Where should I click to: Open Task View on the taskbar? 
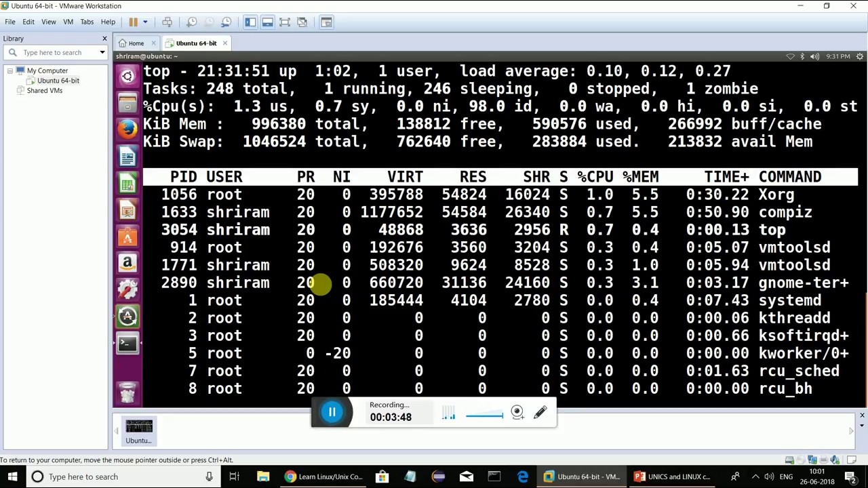234,476
